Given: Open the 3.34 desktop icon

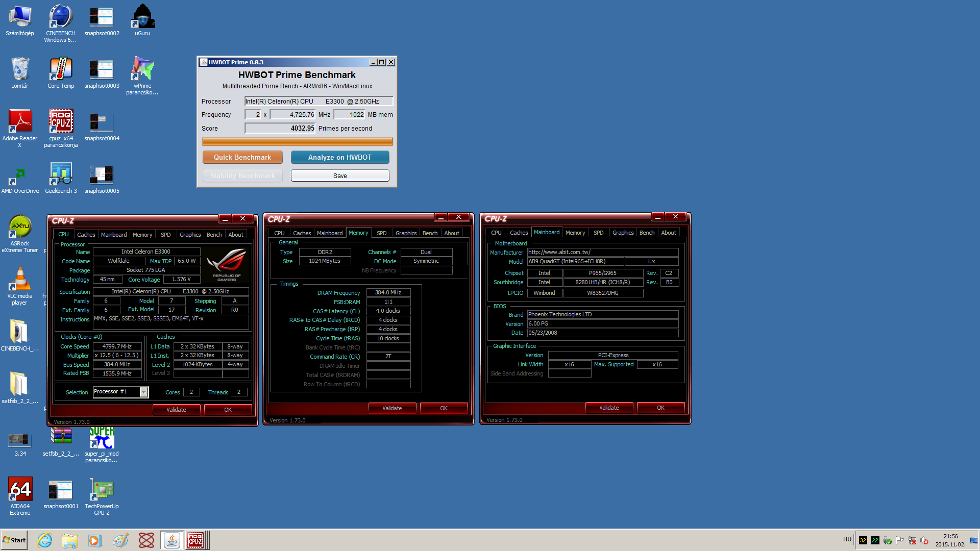Looking at the screenshot, I should click(20, 443).
